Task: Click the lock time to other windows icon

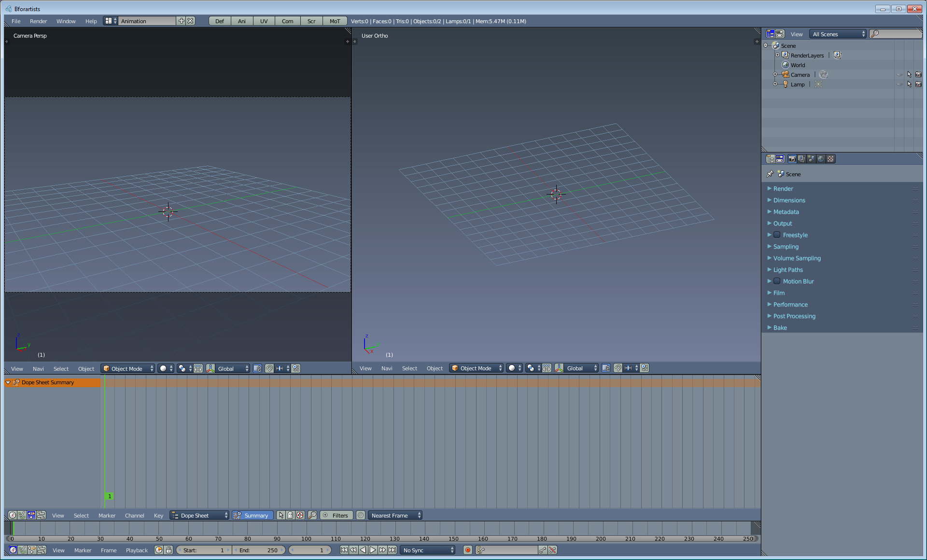Action: [x=169, y=550]
